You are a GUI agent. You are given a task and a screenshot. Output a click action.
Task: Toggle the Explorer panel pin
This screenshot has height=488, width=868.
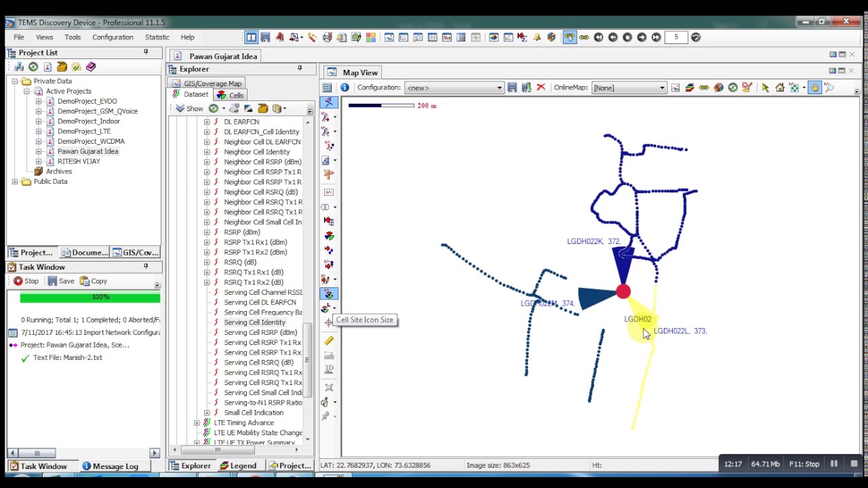tap(299, 68)
